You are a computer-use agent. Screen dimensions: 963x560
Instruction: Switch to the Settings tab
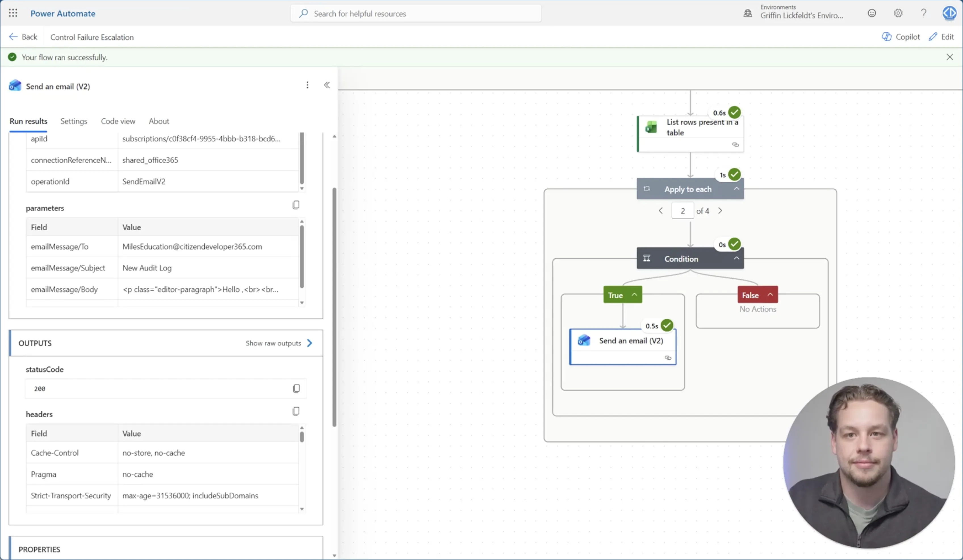coord(74,121)
